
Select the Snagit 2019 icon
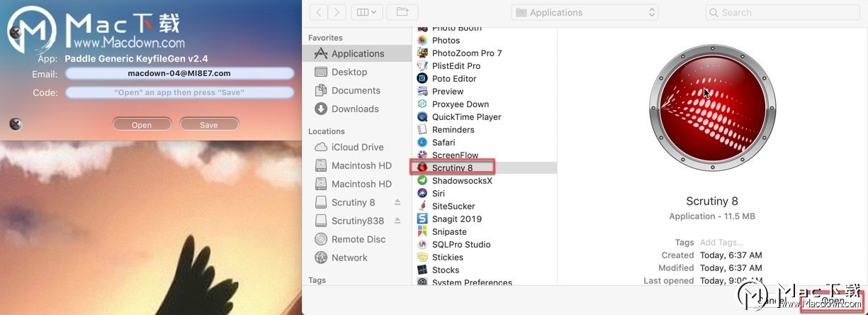422,219
